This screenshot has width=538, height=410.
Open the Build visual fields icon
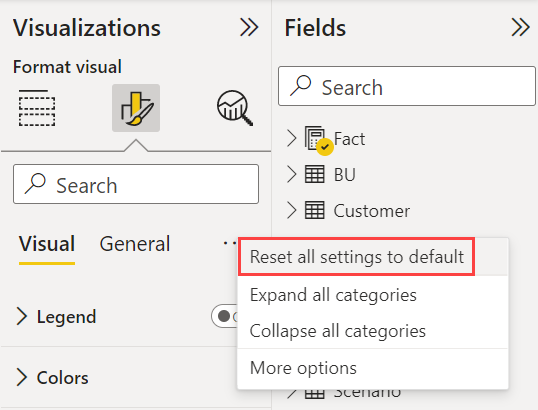[x=37, y=108]
